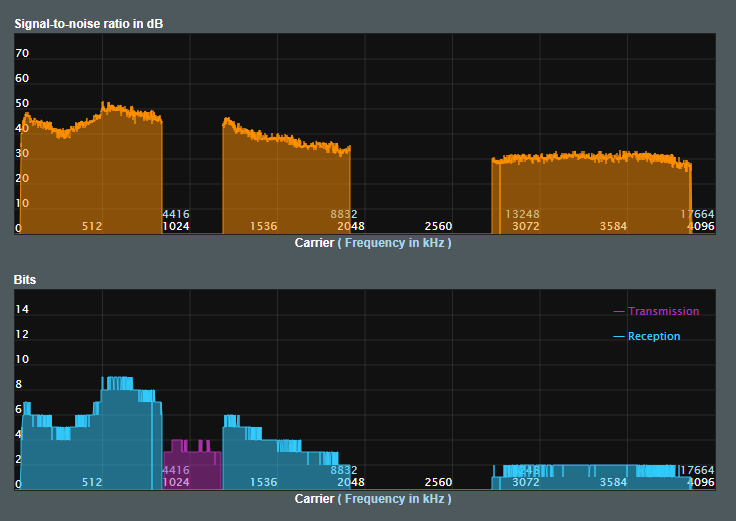Click the 512 carrier label in the SNR chart
This screenshot has width=736, height=521.
point(92,226)
